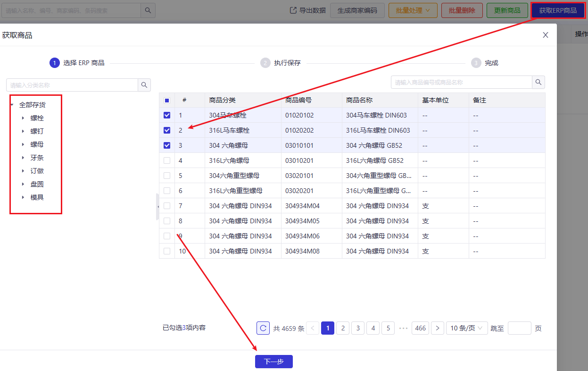Viewport: 588px width, 371px height.
Task: Select the 模具 category label
Action: click(37, 197)
